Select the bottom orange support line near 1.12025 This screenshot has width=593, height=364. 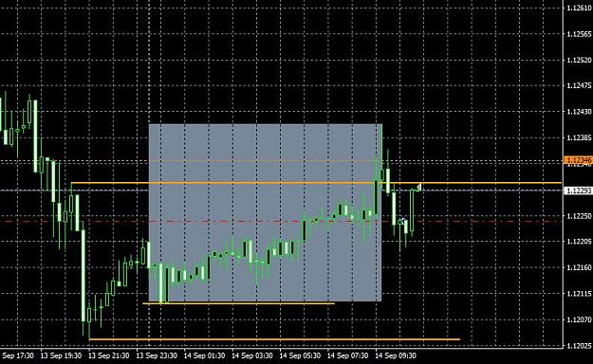coord(274,339)
